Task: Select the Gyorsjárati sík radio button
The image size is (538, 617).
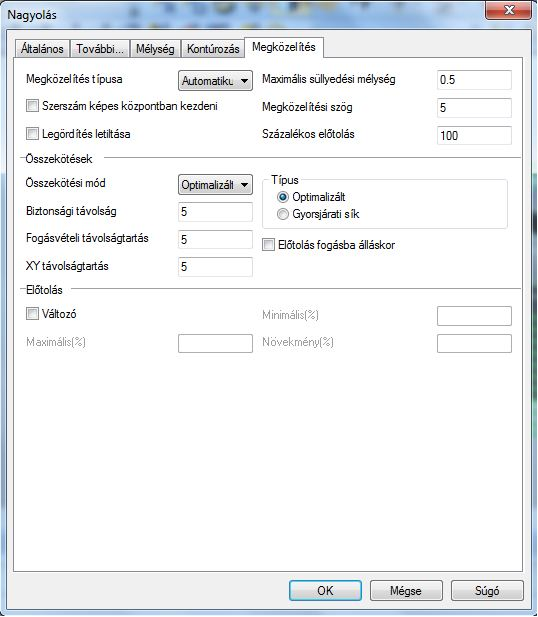Action: 283,214
